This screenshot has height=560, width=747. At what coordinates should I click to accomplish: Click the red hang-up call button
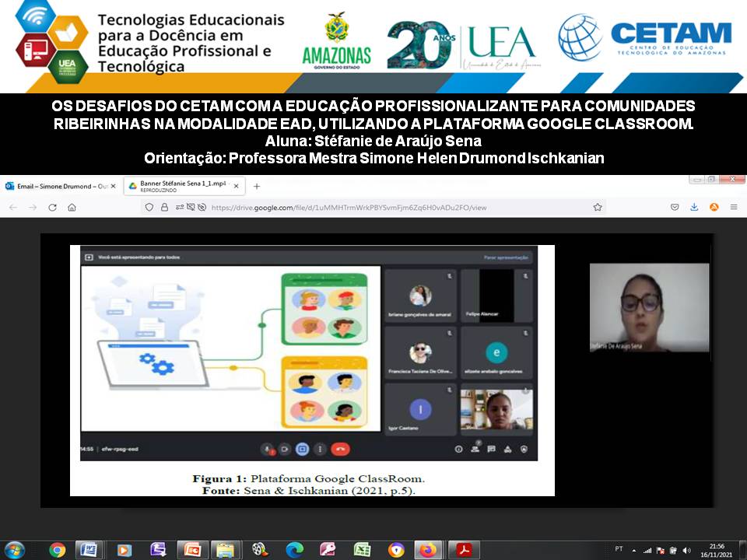340,449
